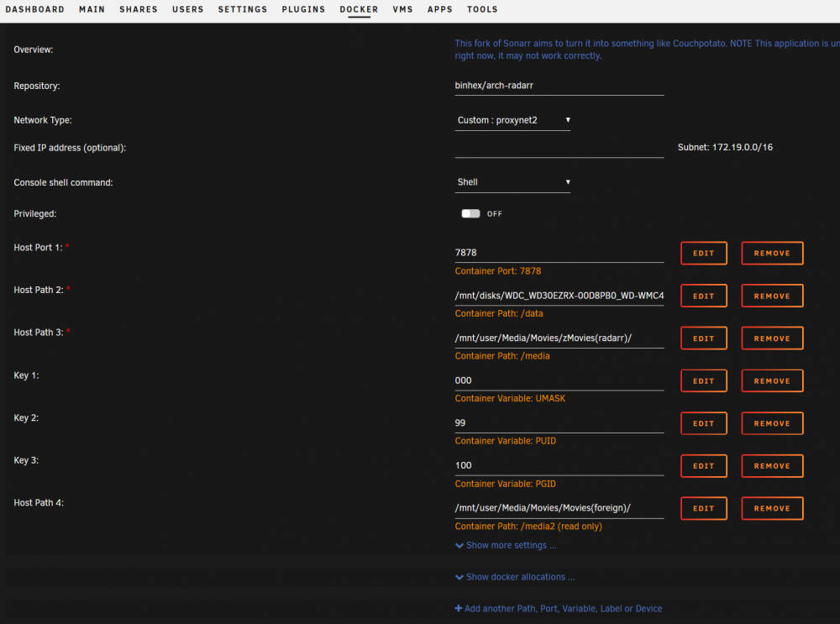Click the Key 2 PUID value field
The height and width of the screenshot is (624, 840).
coord(559,422)
